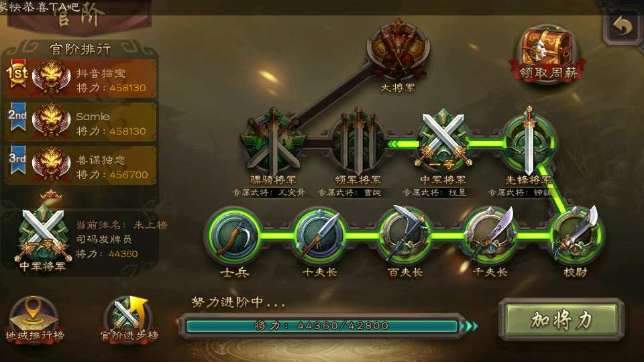The height and width of the screenshot is (362, 644).
Task: Select the 十夫长 dagger rank icon
Action: tap(319, 235)
